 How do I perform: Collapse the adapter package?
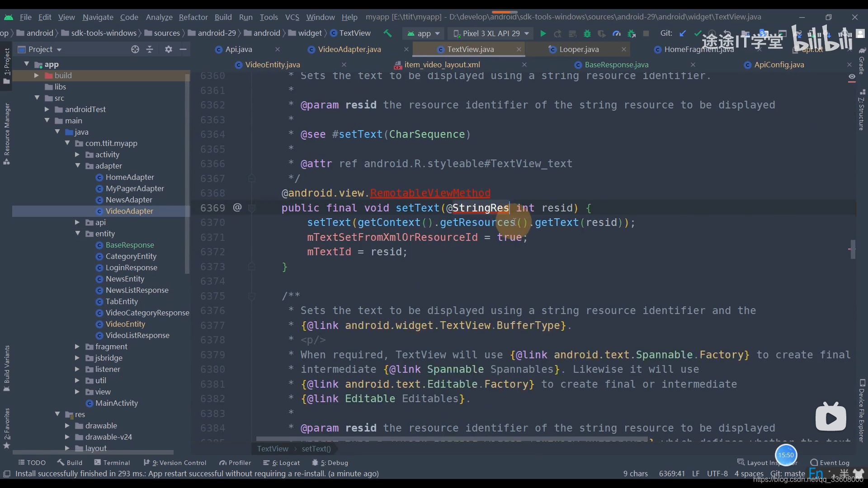77,166
